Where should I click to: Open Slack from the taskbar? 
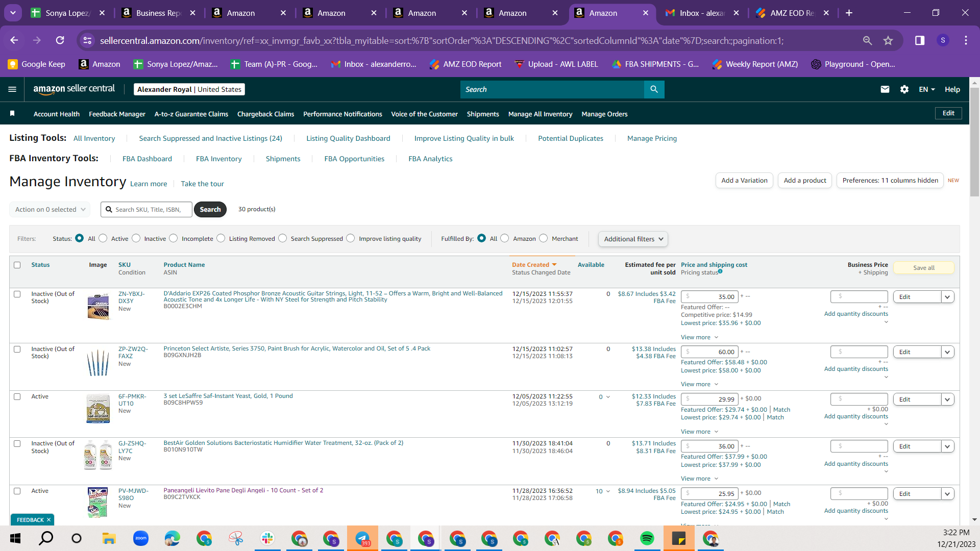[x=267, y=538]
